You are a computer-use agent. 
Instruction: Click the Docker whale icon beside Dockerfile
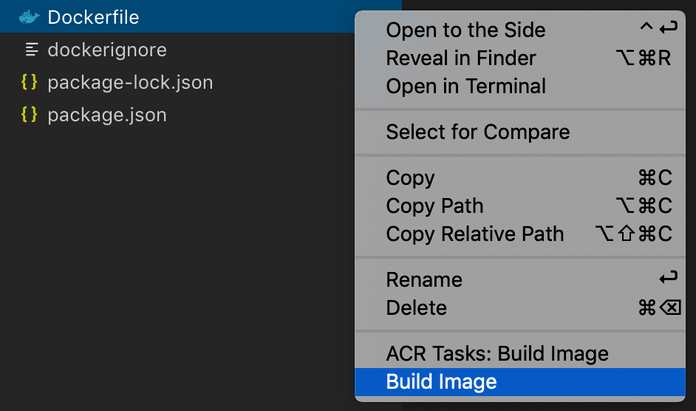(x=29, y=17)
